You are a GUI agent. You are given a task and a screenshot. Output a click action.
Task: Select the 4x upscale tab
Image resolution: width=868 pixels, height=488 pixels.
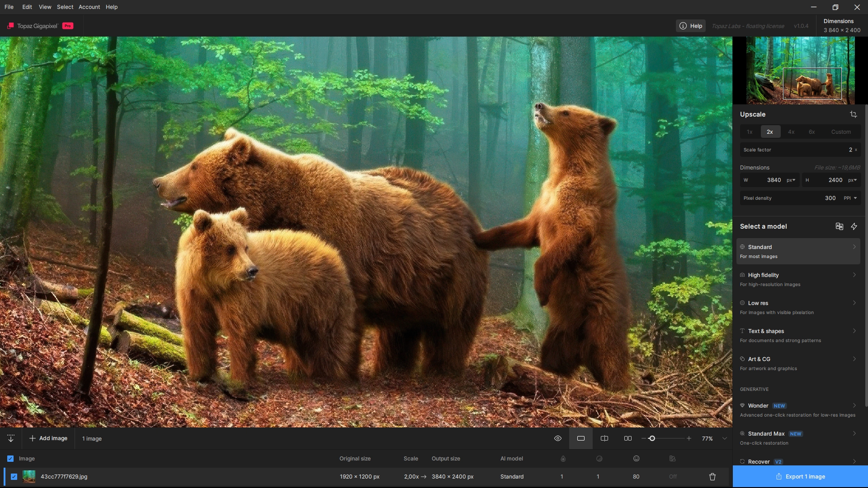click(791, 132)
